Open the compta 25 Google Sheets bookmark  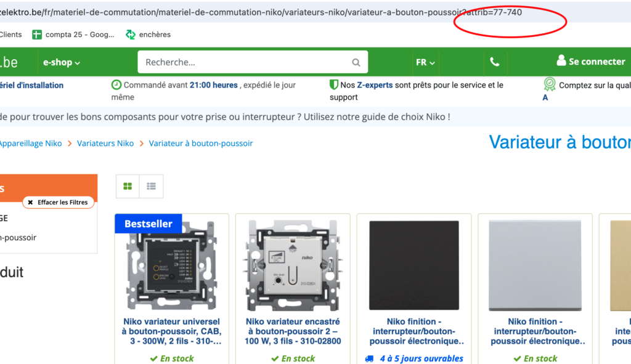(x=73, y=34)
